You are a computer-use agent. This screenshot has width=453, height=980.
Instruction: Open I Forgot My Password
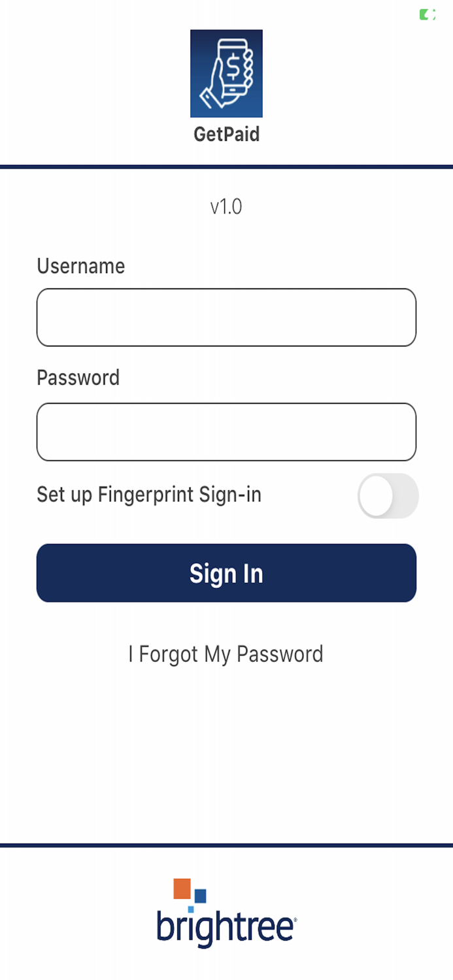tap(226, 653)
